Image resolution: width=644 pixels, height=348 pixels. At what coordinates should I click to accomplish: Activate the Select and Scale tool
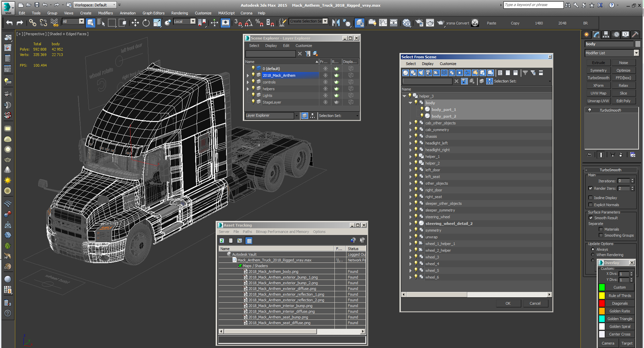(157, 23)
